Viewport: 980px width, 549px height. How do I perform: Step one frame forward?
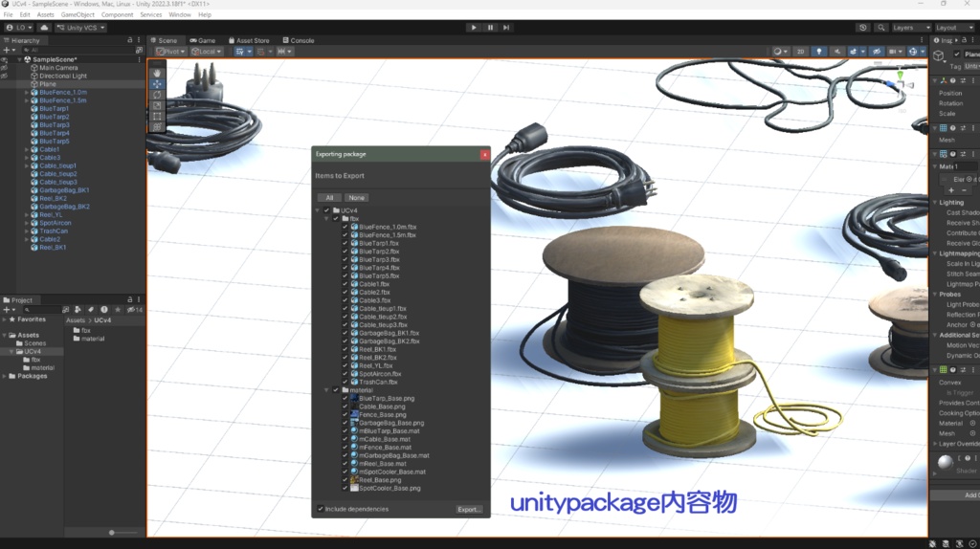[x=506, y=28]
